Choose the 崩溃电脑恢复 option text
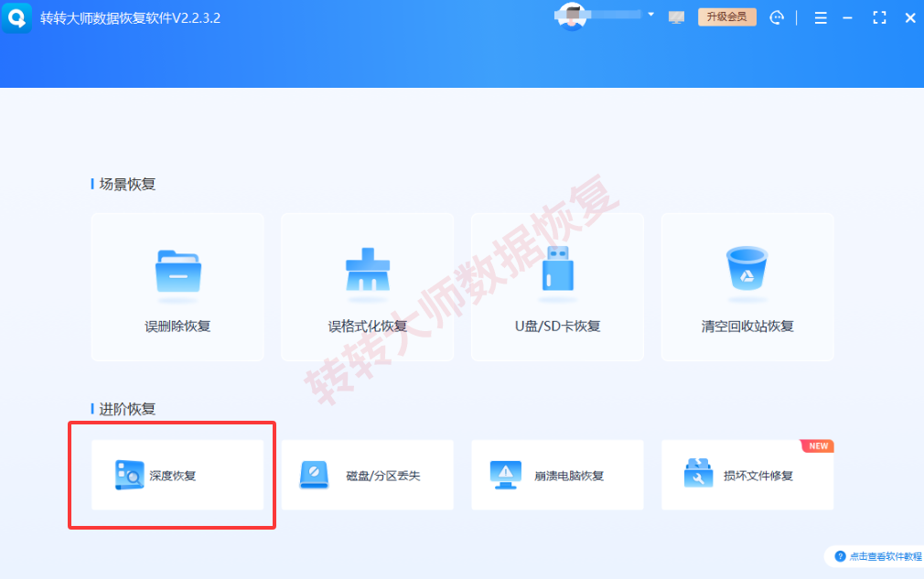 point(569,476)
